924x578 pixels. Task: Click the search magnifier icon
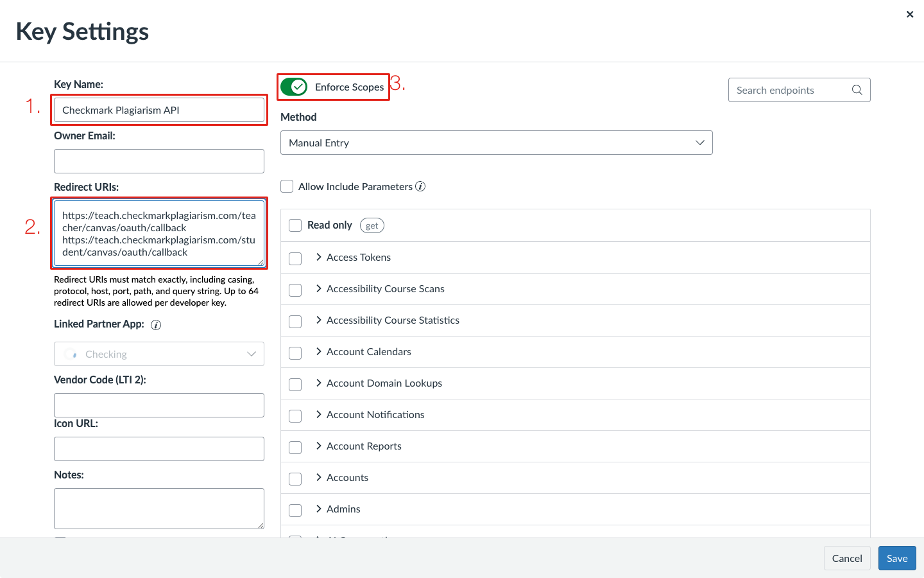857,90
